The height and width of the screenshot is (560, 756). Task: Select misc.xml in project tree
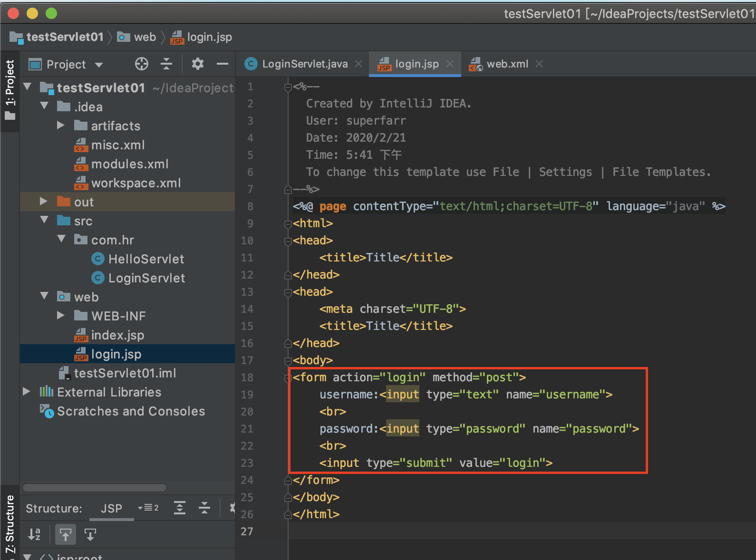point(118,145)
